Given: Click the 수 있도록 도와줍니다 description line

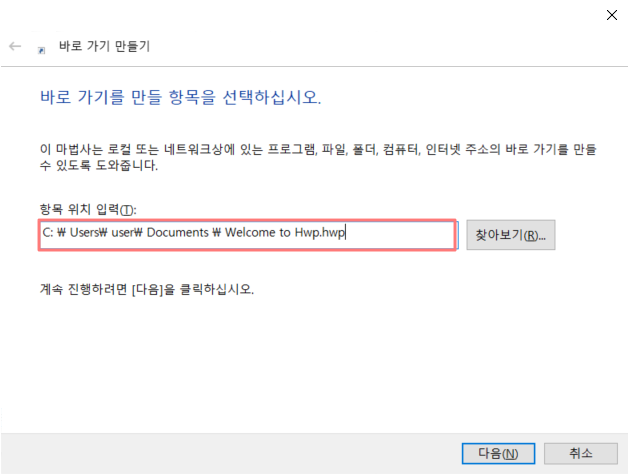Looking at the screenshot, I should coord(99,165).
